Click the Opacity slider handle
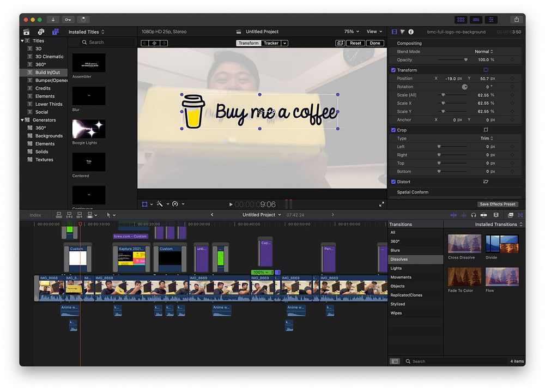545x392 pixels. click(465, 60)
